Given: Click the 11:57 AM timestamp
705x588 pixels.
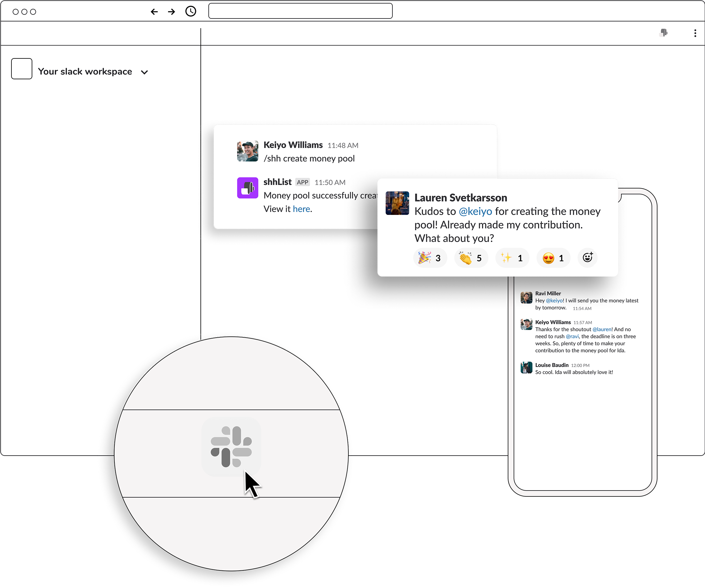Looking at the screenshot, I should pos(583,322).
